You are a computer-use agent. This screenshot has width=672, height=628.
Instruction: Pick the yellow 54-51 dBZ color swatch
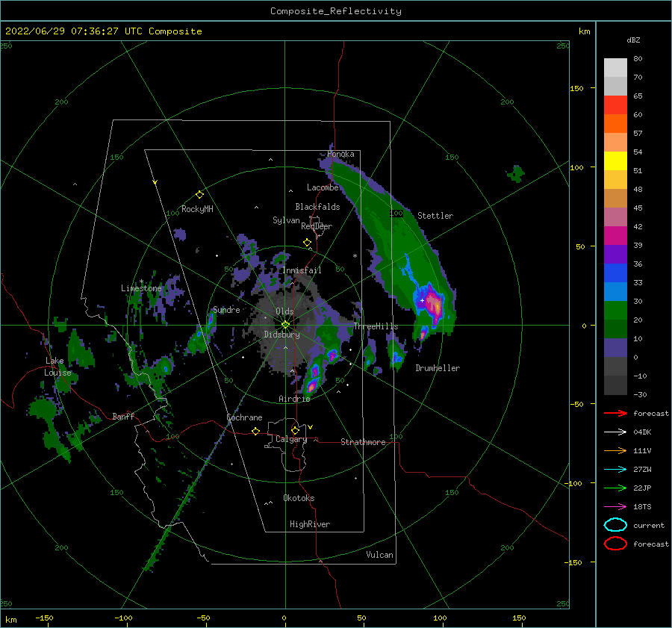pos(615,161)
